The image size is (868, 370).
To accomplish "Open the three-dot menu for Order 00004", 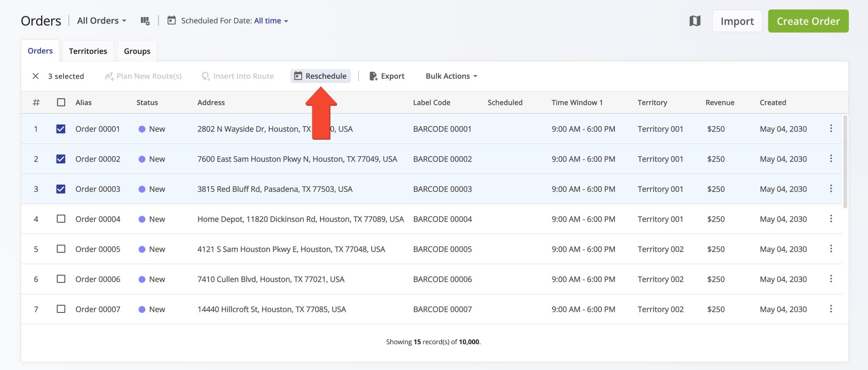I will tap(831, 218).
